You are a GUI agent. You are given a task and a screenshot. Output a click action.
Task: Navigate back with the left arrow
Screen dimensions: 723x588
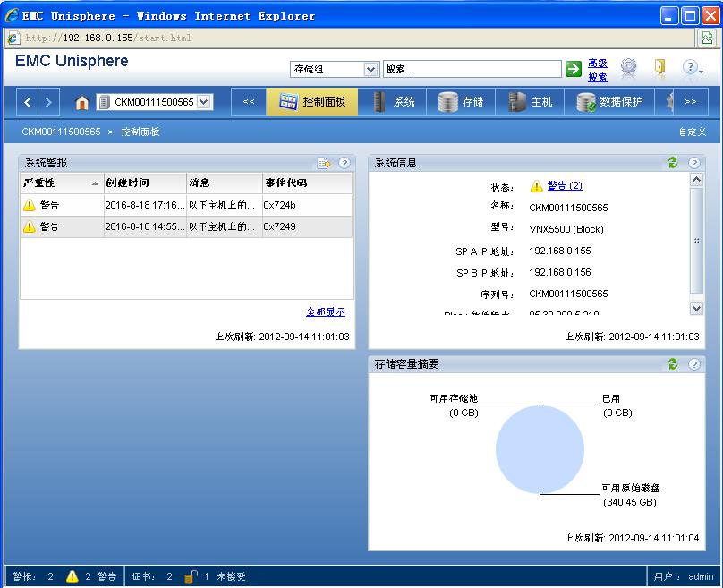coord(27,102)
